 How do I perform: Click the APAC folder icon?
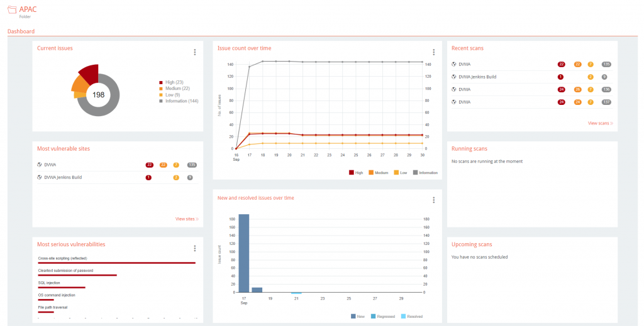click(12, 11)
